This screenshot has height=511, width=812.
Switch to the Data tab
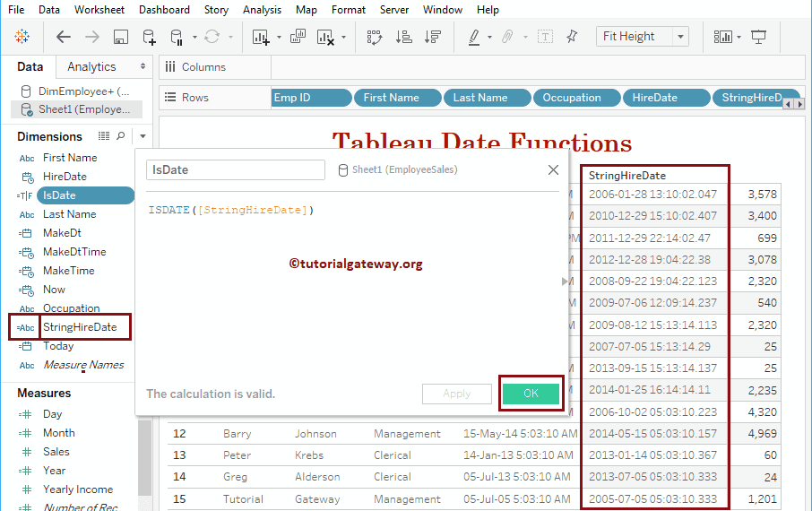[30, 67]
